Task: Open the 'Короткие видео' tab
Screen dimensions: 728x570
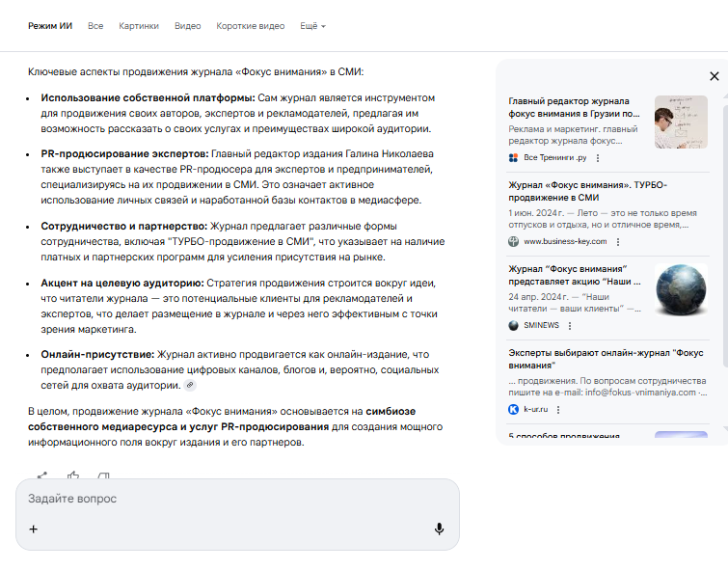Action: pyautogui.click(x=250, y=26)
